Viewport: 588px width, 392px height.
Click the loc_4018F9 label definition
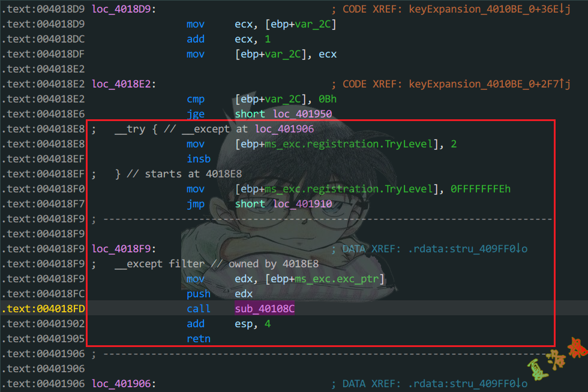pyautogui.click(x=122, y=249)
